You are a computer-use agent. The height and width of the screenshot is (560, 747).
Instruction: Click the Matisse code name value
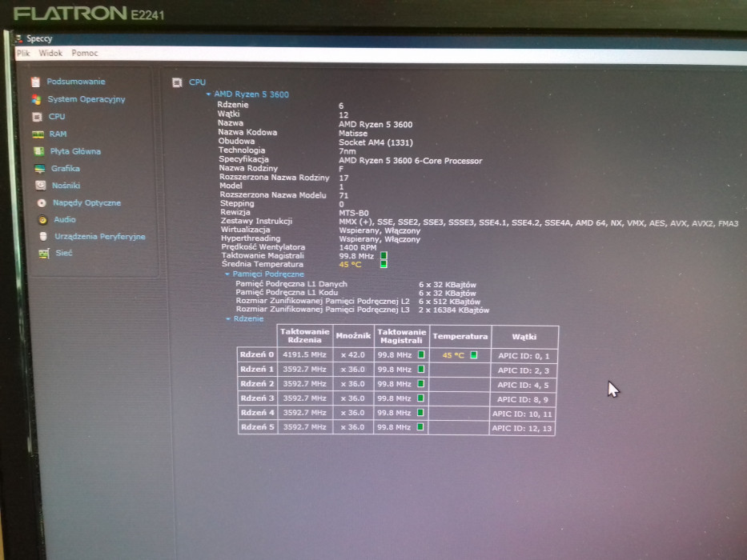click(x=353, y=134)
